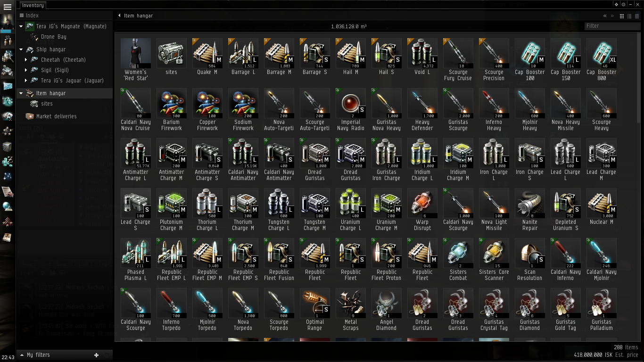644x362 pixels.
Task: Add a new filter with the plus button
Action: 96,355
